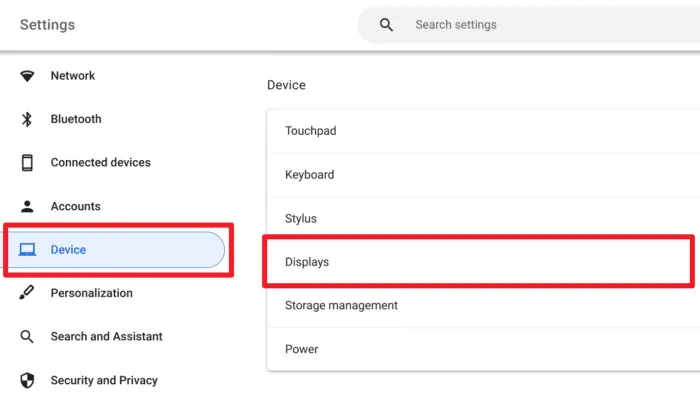Open Power settings row

tap(483, 349)
